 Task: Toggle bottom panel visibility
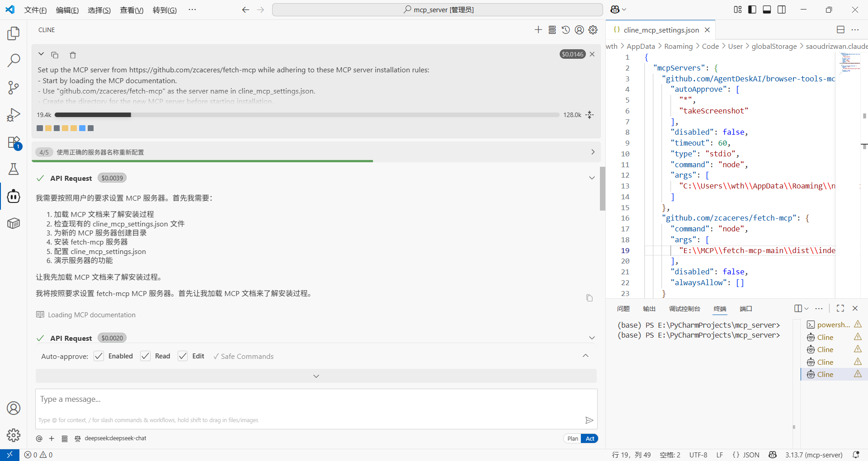click(767, 9)
